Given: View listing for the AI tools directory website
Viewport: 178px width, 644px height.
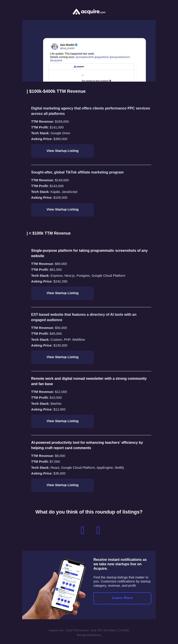Looking at the screenshot, I should [x=63, y=357].
